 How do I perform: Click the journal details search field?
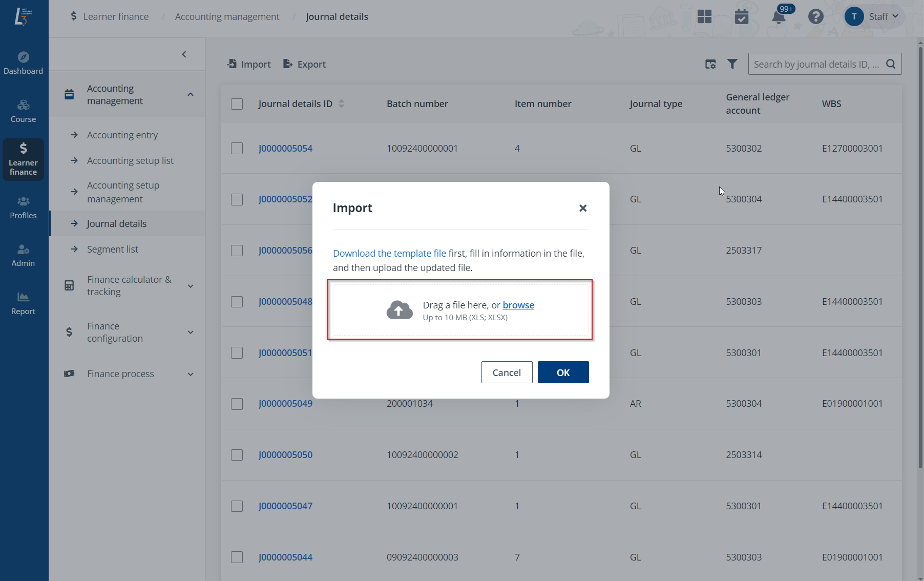815,64
